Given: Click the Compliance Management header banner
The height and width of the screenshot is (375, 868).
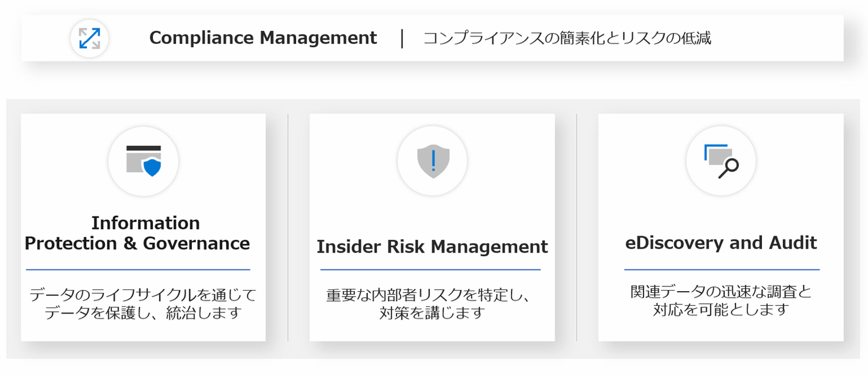Looking at the screenshot, I should [432, 39].
